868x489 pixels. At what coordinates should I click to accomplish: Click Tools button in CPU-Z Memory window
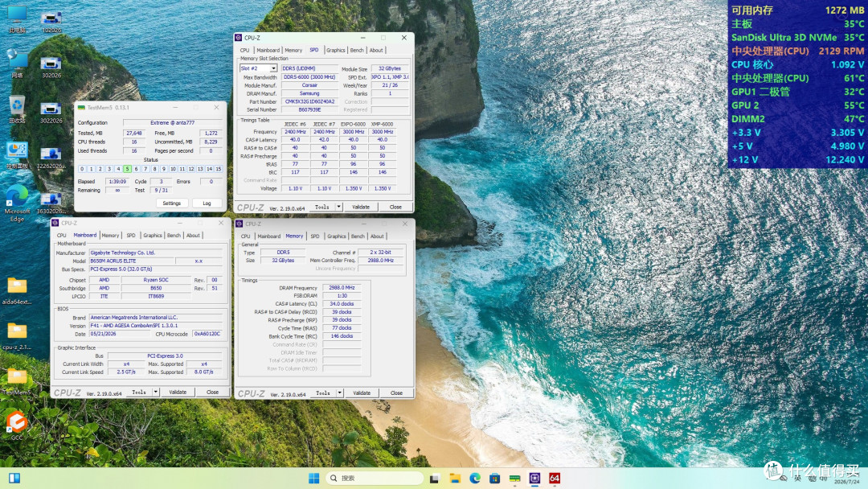(323, 392)
